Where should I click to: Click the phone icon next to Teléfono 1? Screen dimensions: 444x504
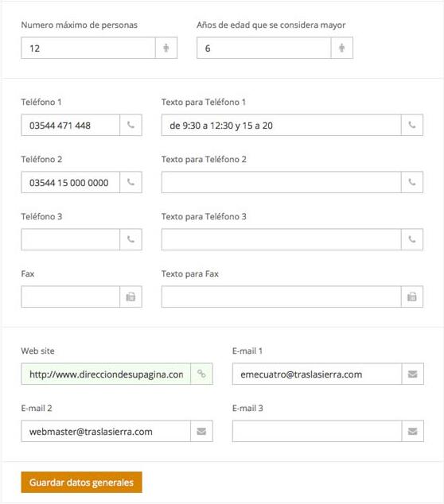pyautogui.click(x=130, y=125)
